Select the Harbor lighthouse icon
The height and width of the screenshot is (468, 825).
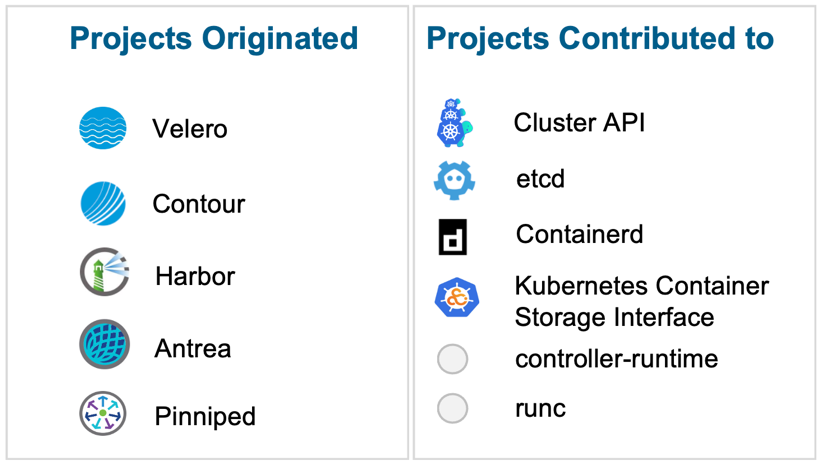[x=104, y=273]
